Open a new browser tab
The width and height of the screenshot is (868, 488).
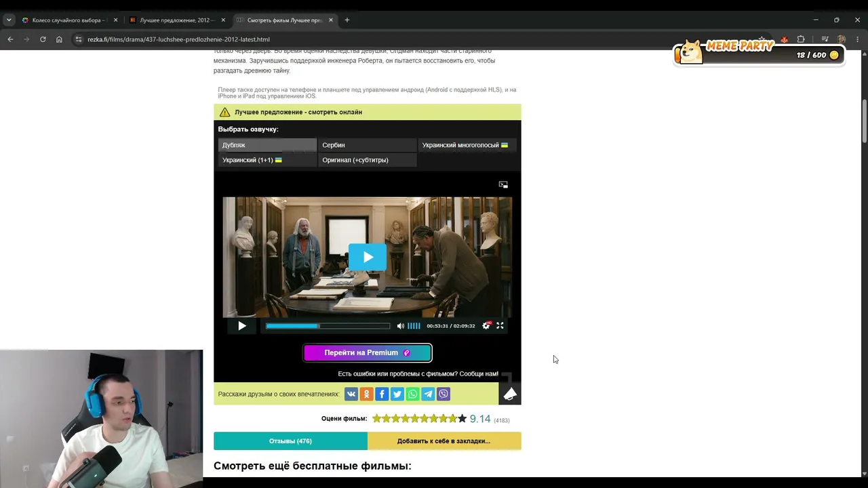(x=347, y=20)
